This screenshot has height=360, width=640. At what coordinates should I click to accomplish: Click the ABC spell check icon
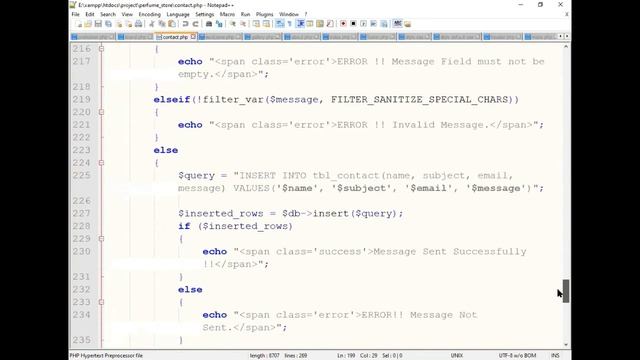click(397, 24)
